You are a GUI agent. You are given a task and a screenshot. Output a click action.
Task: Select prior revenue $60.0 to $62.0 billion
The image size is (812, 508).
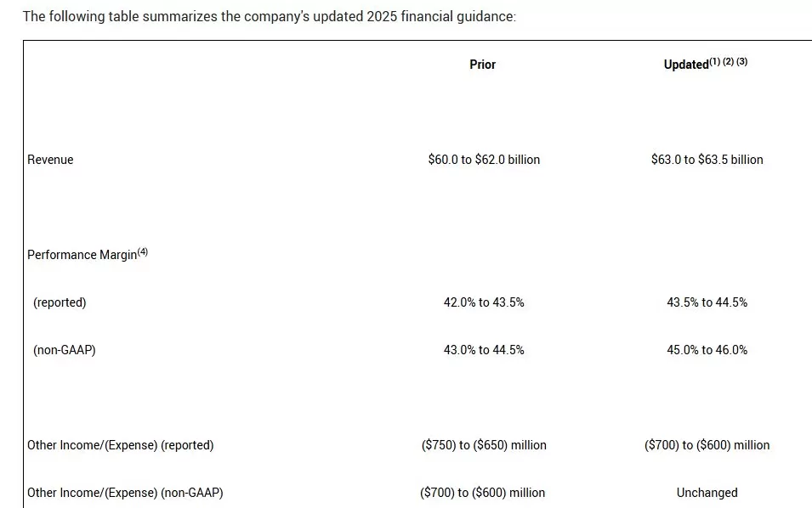point(484,160)
